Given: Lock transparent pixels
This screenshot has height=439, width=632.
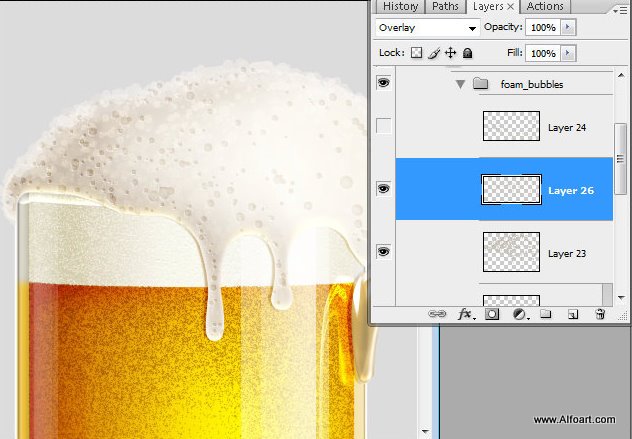Looking at the screenshot, I should [x=416, y=53].
